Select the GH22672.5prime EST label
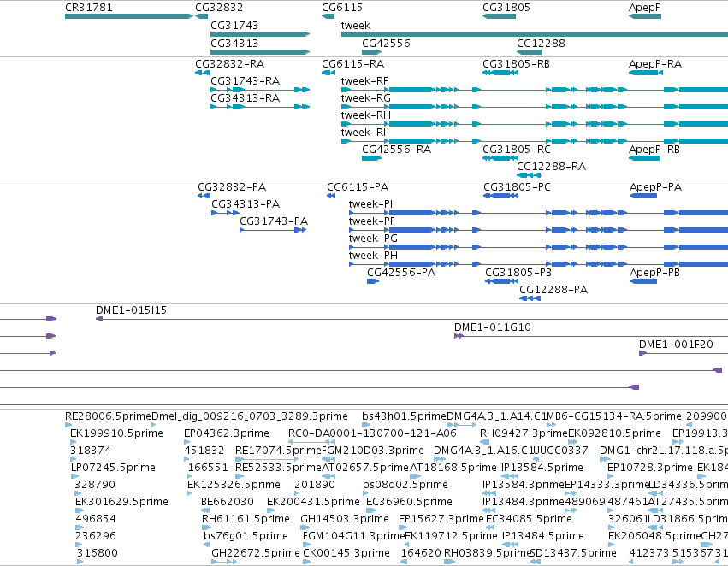The image size is (728, 566). (x=256, y=553)
